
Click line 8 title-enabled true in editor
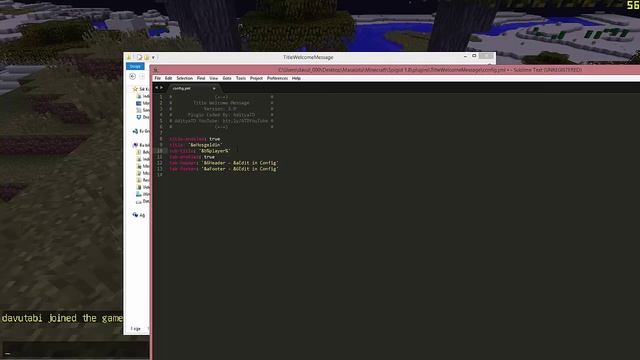click(195, 139)
